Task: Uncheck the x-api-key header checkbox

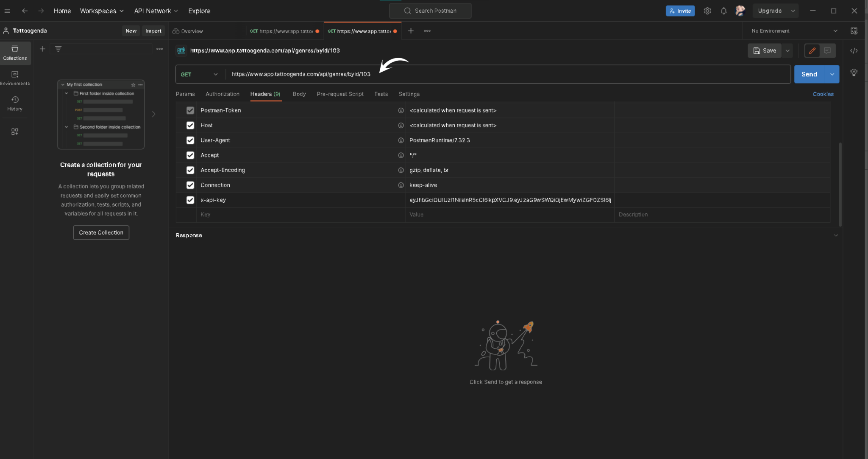Action: [190, 200]
